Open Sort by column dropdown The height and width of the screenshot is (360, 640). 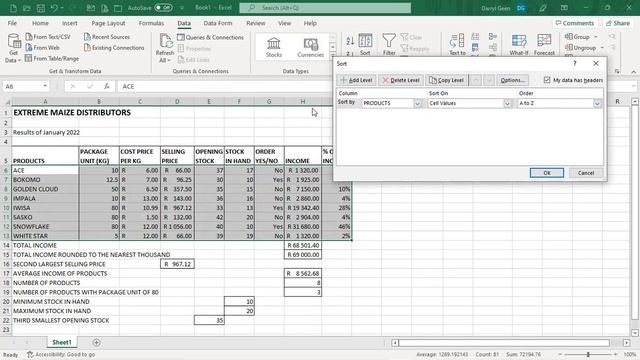(x=417, y=104)
